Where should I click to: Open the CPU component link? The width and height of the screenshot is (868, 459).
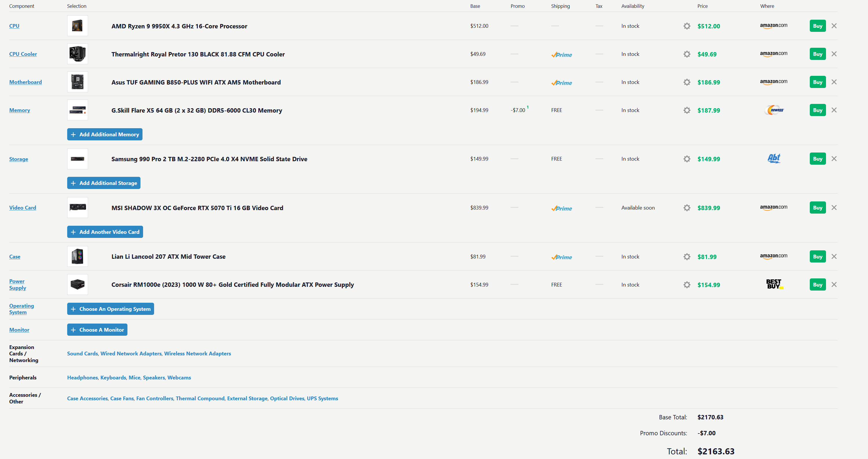click(14, 26)
